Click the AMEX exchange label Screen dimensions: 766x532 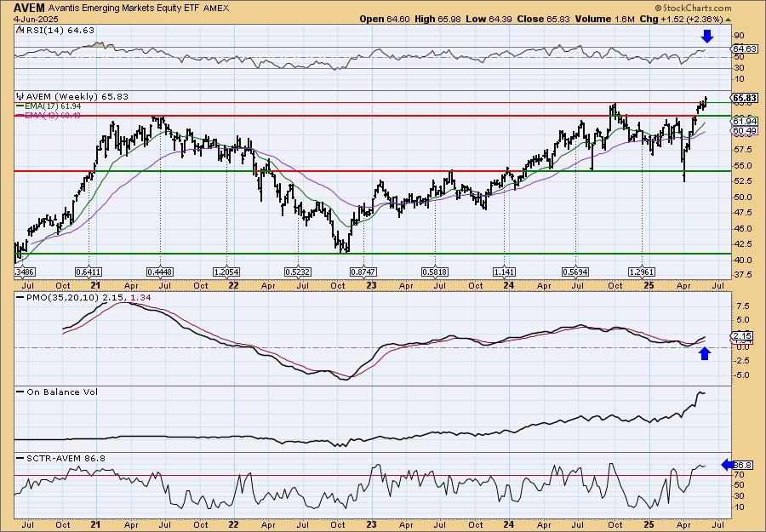coord(216,9)
